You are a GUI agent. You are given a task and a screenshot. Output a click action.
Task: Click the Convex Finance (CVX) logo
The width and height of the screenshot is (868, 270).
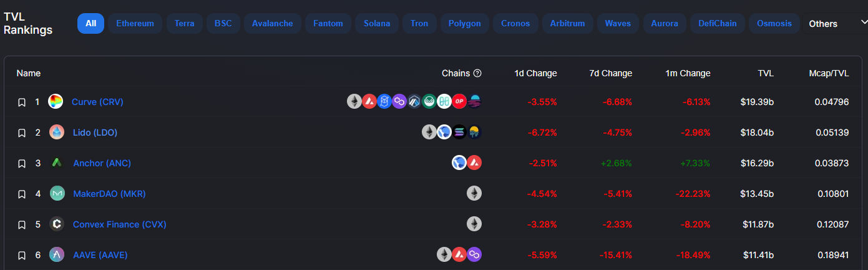(x=57, y=224)
